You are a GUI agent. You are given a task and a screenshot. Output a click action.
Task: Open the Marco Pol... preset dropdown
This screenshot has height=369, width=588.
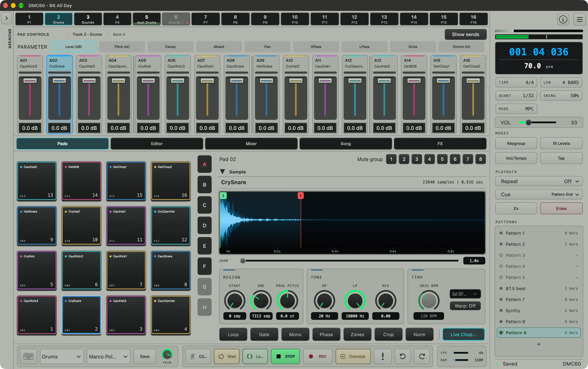point(108,356)
